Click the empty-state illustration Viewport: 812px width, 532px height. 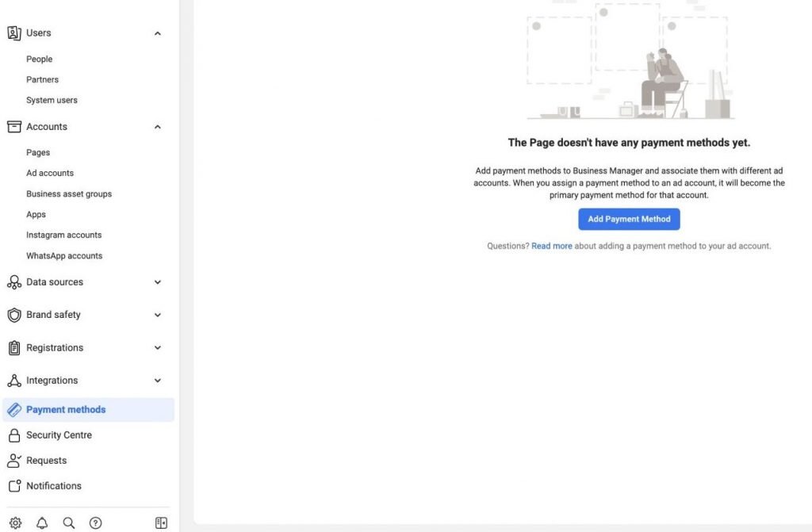(629, 60)
